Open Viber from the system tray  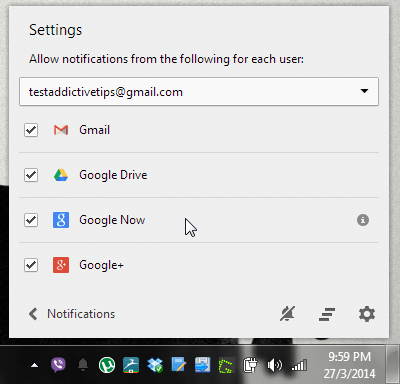(x=58, y=365)
